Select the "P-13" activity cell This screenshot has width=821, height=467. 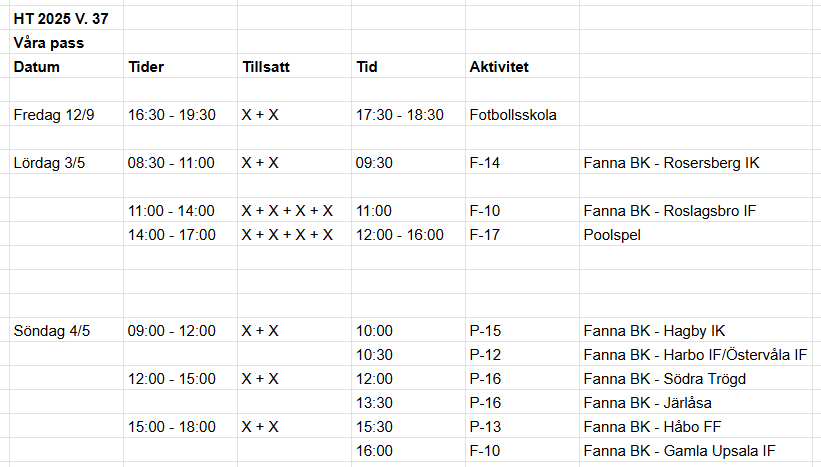click(485, 427)
